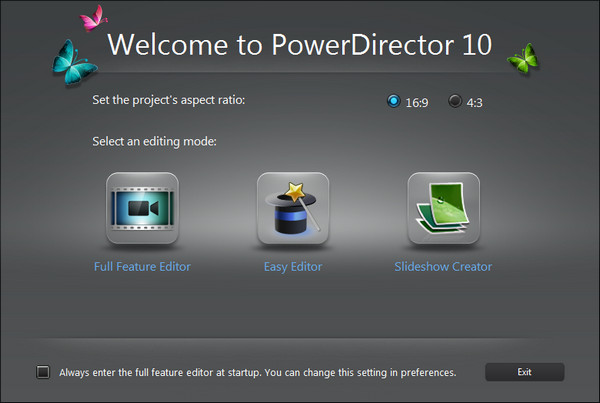
Task: Click the Slideshow Creator text link
Action: [x=443, y=266]
